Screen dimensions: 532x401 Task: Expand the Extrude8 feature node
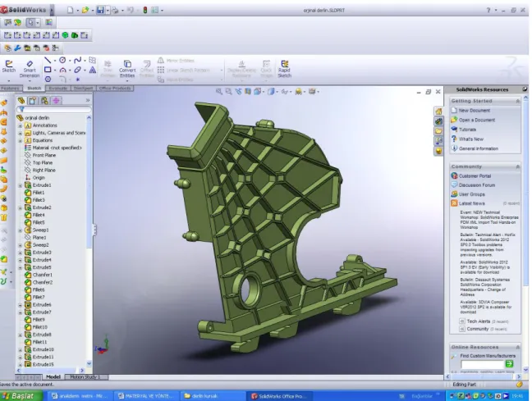tap(20, 335)
